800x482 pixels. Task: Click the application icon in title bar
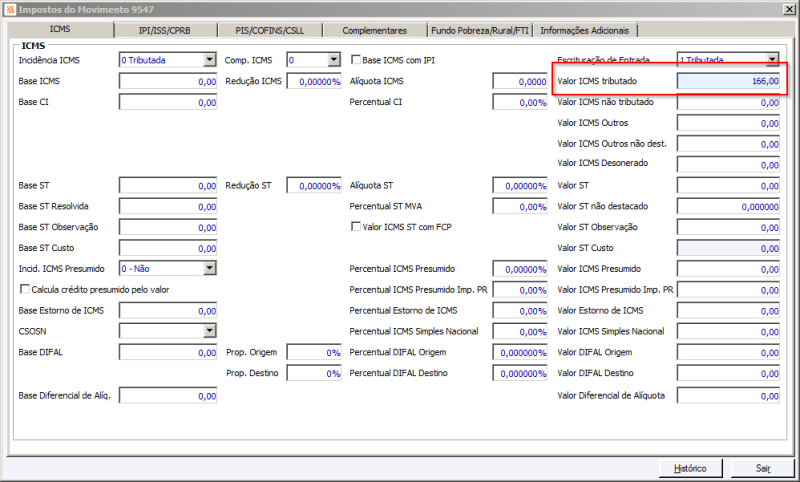tap(10, 9)
